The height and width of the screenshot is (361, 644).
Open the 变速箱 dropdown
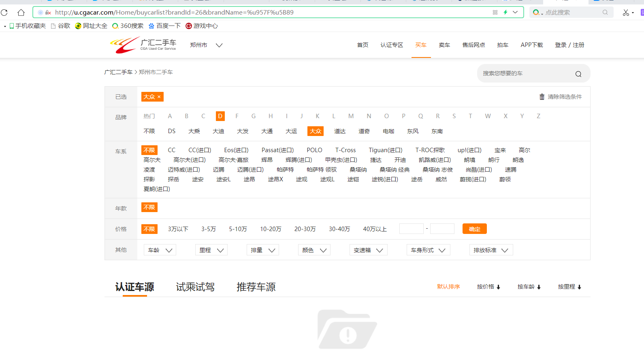tap(369, 250)
